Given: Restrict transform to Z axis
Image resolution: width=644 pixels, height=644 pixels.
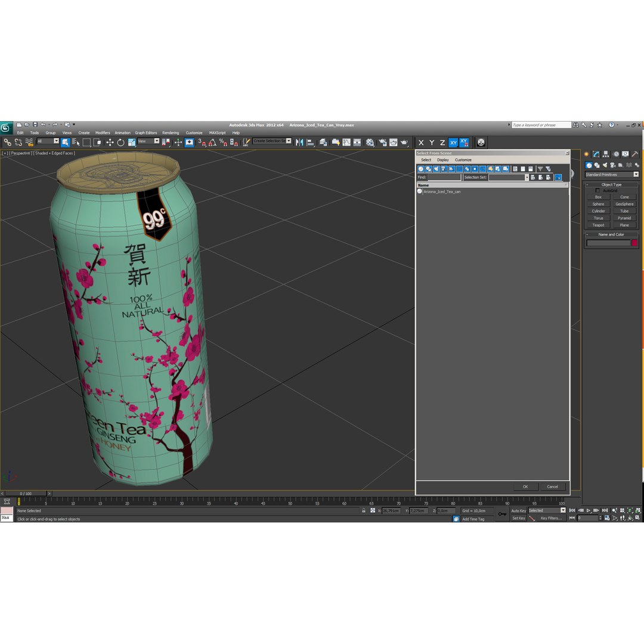Looking at the screenshot, I should [x=442, y=143].
